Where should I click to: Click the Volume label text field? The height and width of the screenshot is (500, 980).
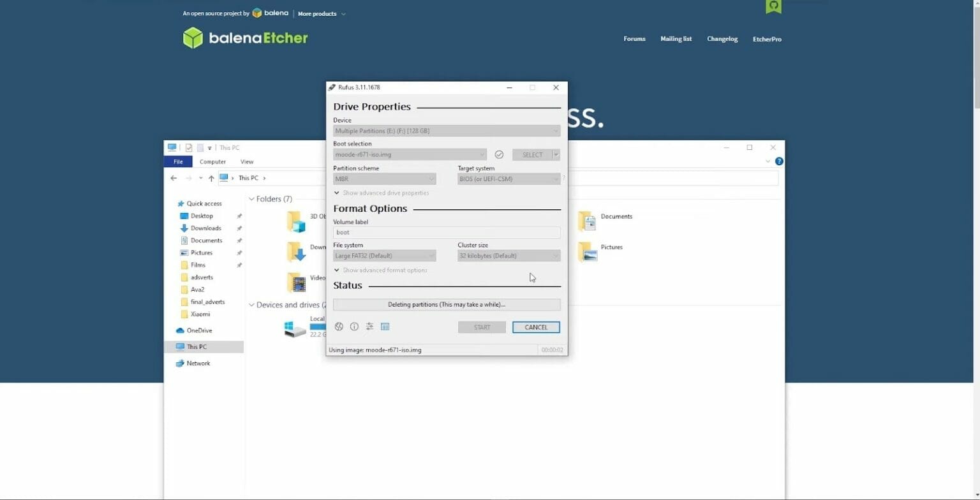pos(446,233)
